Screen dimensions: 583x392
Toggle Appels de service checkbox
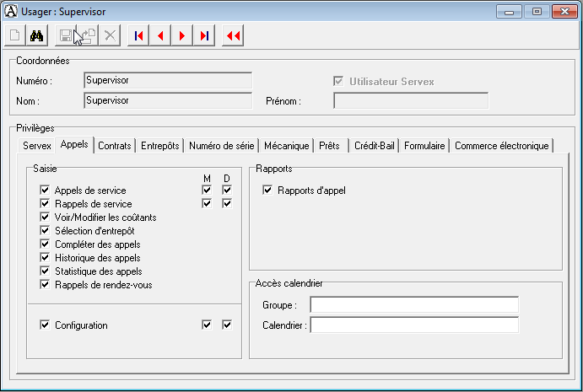(45, 190)
